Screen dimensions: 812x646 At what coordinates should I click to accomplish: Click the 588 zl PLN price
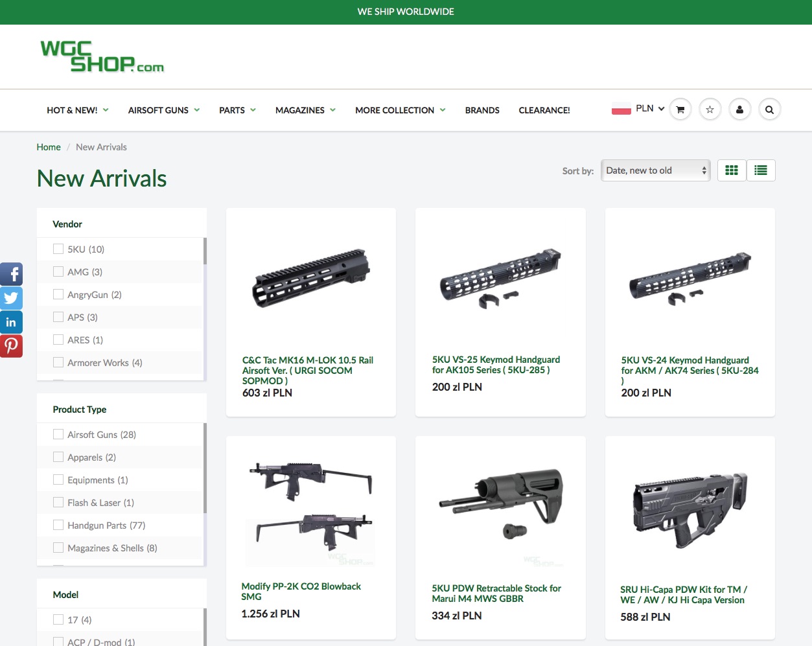point(645,617)
